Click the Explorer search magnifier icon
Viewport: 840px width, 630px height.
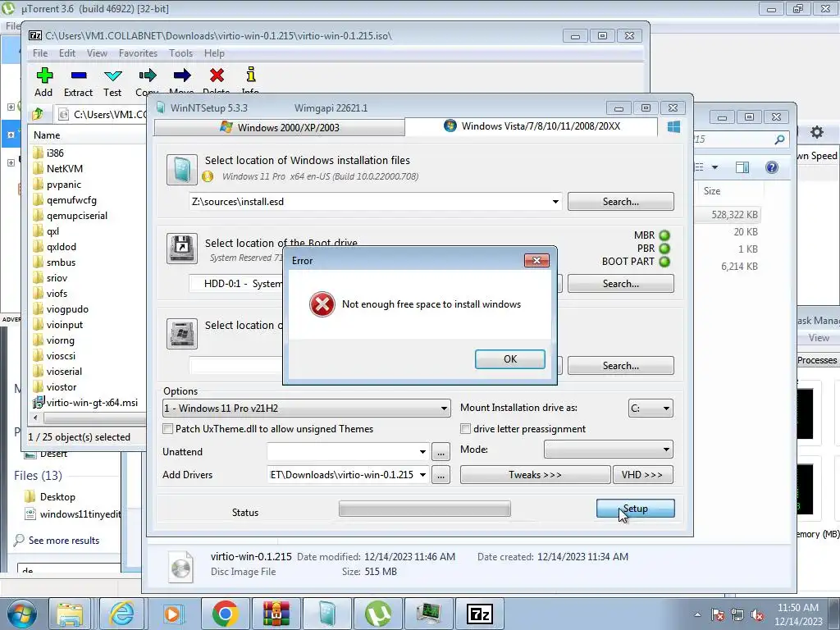pos(779,139)
